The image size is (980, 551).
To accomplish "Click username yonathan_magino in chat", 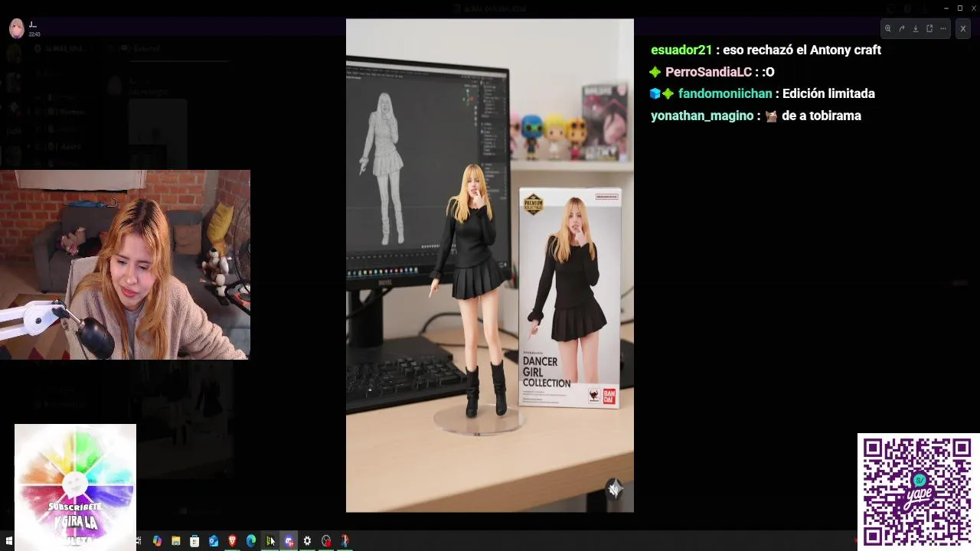I will click(702, 116).
